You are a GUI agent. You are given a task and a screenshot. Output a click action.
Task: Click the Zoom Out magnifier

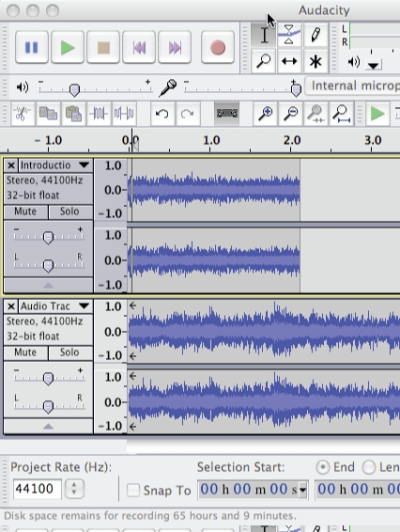(x=290, y=114)
